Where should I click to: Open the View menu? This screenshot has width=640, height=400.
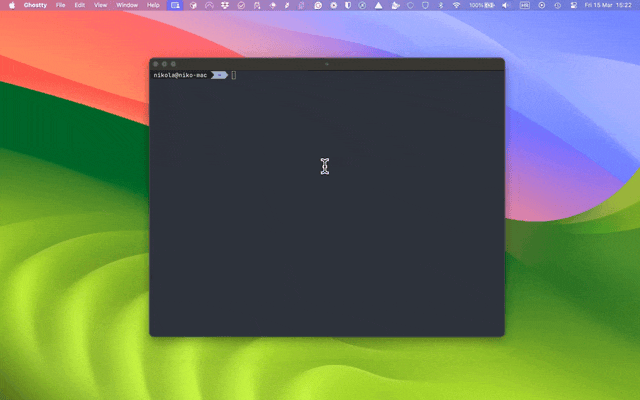click(x=100, y=5)
